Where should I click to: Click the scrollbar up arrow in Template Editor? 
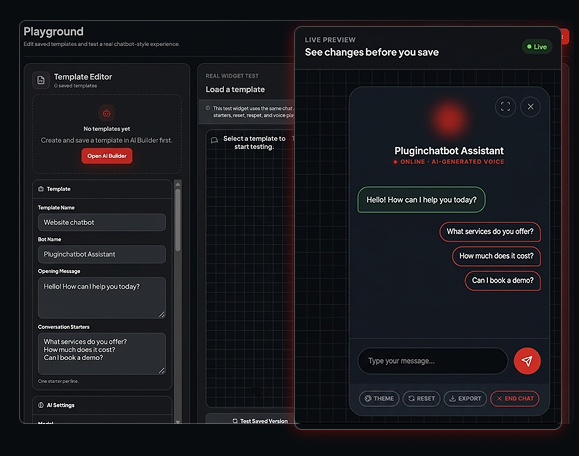(x=178, y=184)
